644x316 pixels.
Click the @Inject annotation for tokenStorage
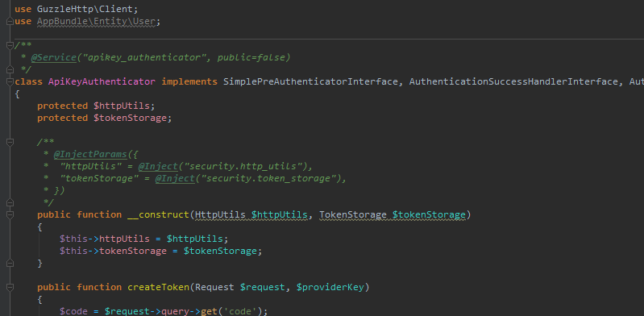click(175, 179)
